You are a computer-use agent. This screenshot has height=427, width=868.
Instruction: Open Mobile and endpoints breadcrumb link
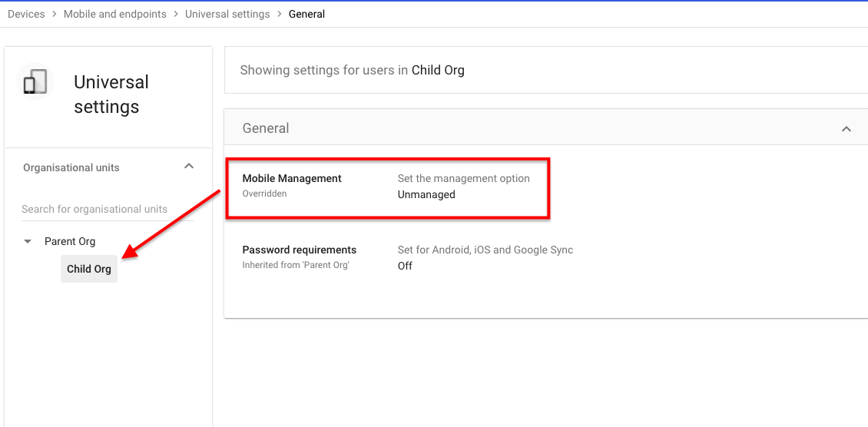115,14
